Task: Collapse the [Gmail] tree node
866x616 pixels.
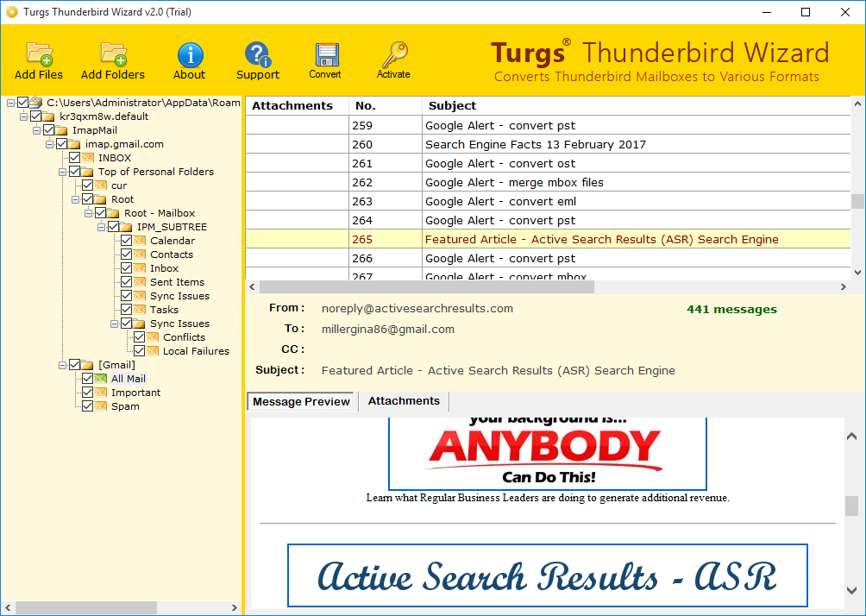Action: (x=62, y=365)
